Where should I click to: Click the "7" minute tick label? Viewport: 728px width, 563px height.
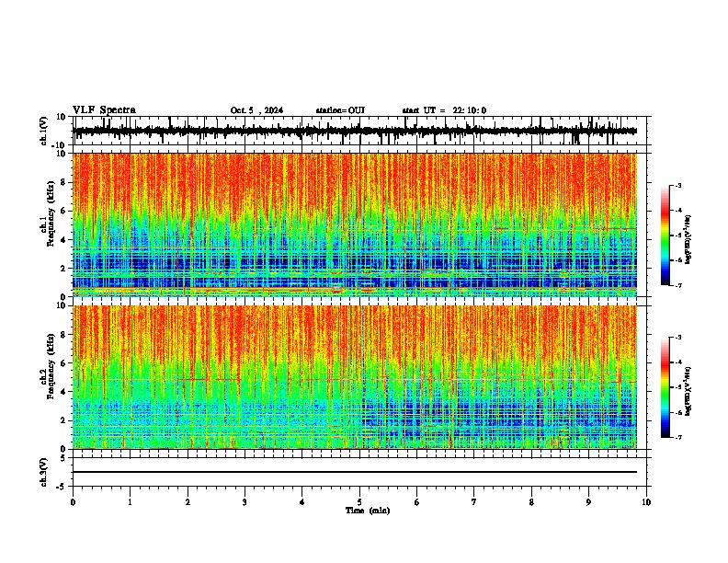click(x=474, y=502)
